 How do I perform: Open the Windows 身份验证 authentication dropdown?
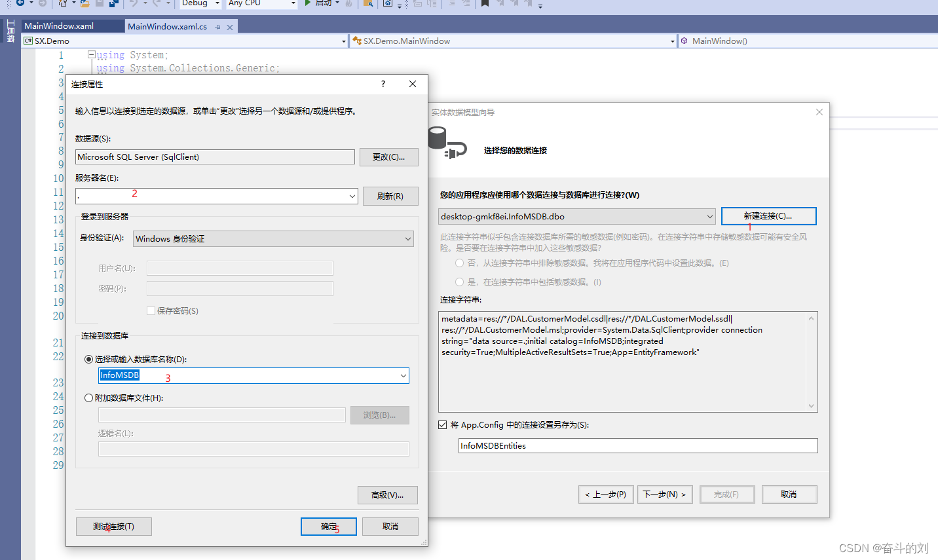point(273,238)
